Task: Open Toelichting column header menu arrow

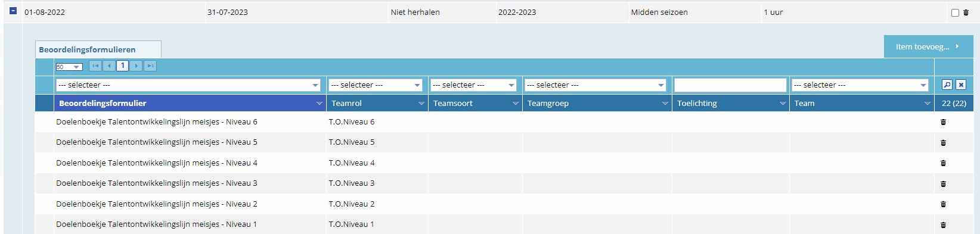Action: 783,104
